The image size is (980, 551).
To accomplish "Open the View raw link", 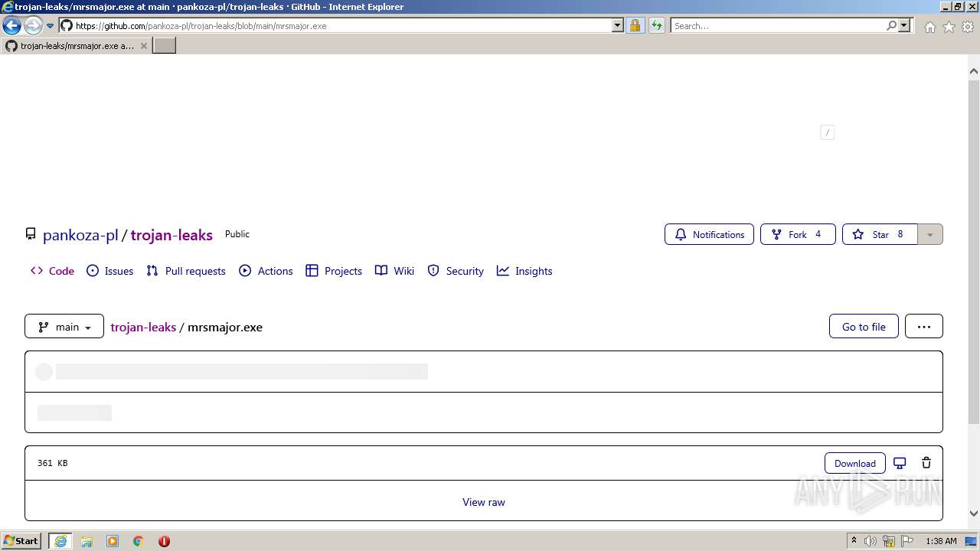I will (x=484, y=502).
